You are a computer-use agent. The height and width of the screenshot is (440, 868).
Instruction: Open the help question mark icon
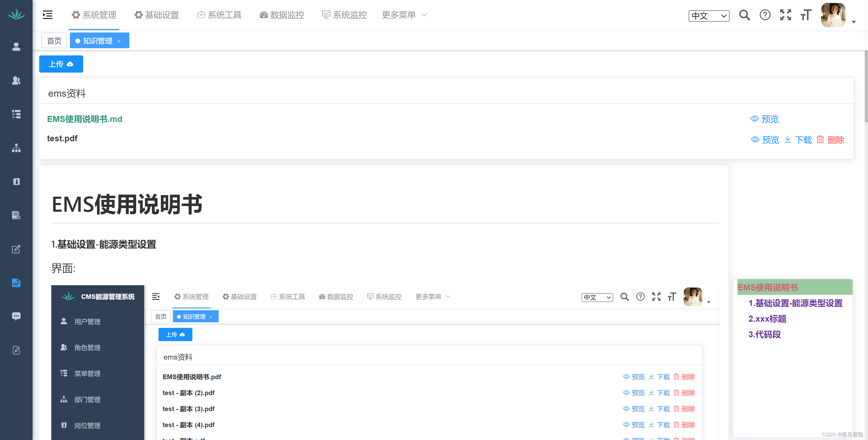tap(765, 15)
